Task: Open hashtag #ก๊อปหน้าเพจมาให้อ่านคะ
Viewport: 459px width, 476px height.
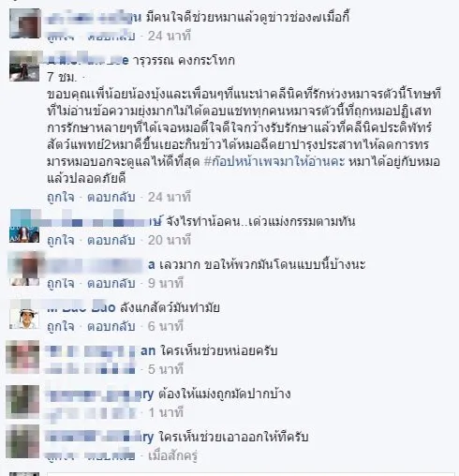Action: coord(274,162)
